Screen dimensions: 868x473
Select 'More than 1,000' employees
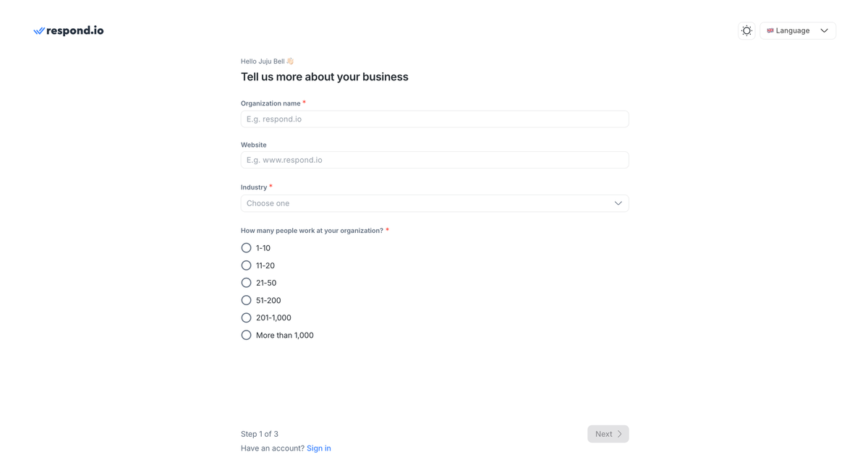click(x=246, y=334)
